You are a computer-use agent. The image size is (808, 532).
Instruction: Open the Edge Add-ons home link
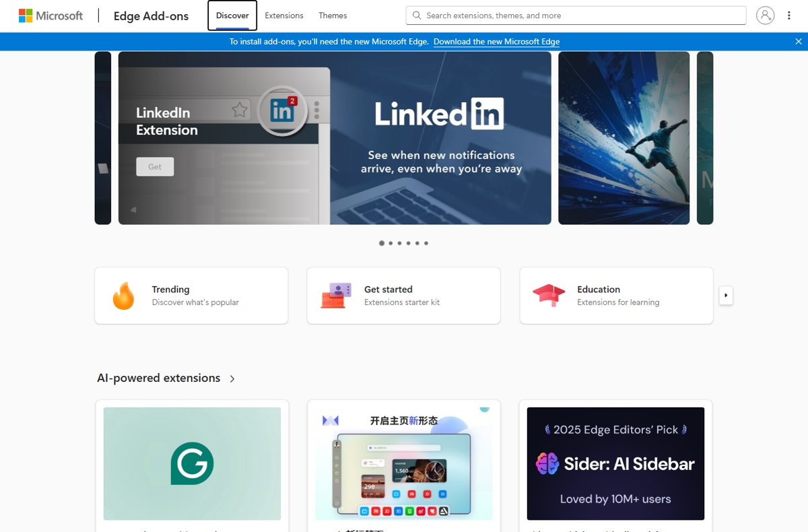(151, 16)
